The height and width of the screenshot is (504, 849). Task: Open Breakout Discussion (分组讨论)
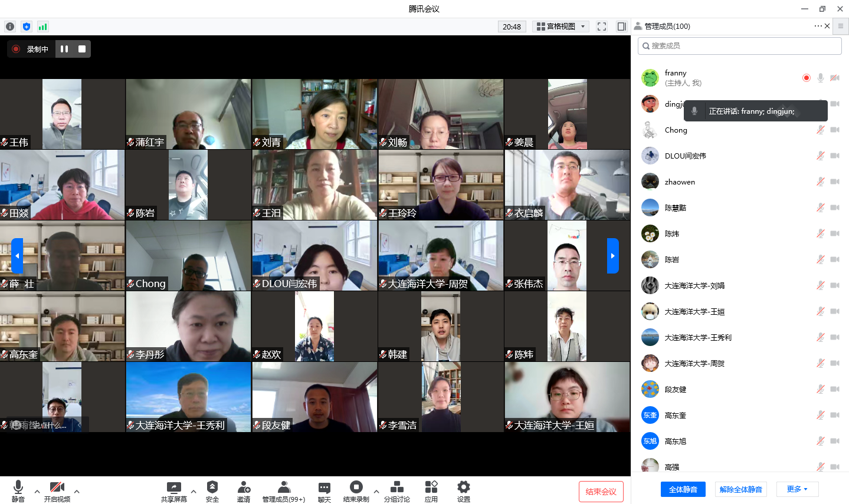point(397,491)
